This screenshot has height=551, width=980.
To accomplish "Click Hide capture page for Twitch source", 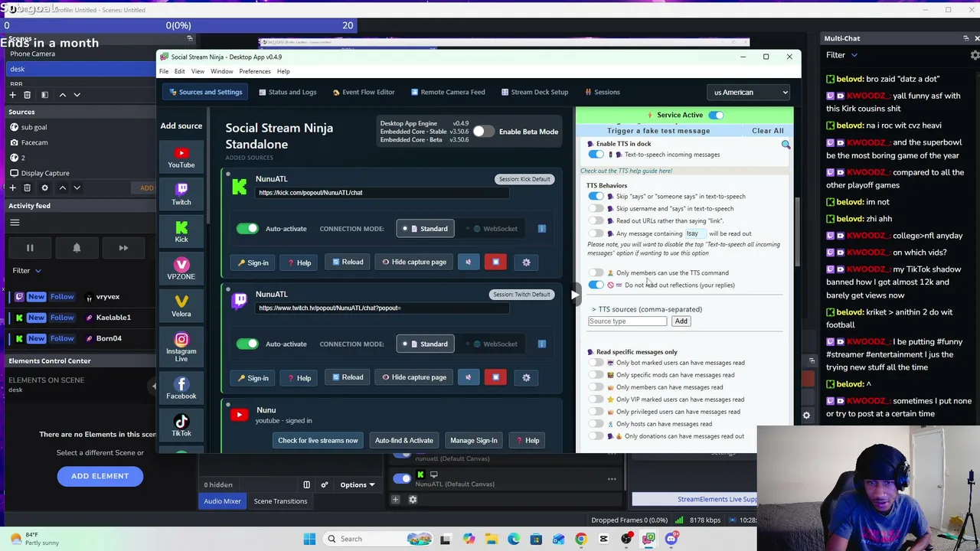I will [x=414, y=377].
